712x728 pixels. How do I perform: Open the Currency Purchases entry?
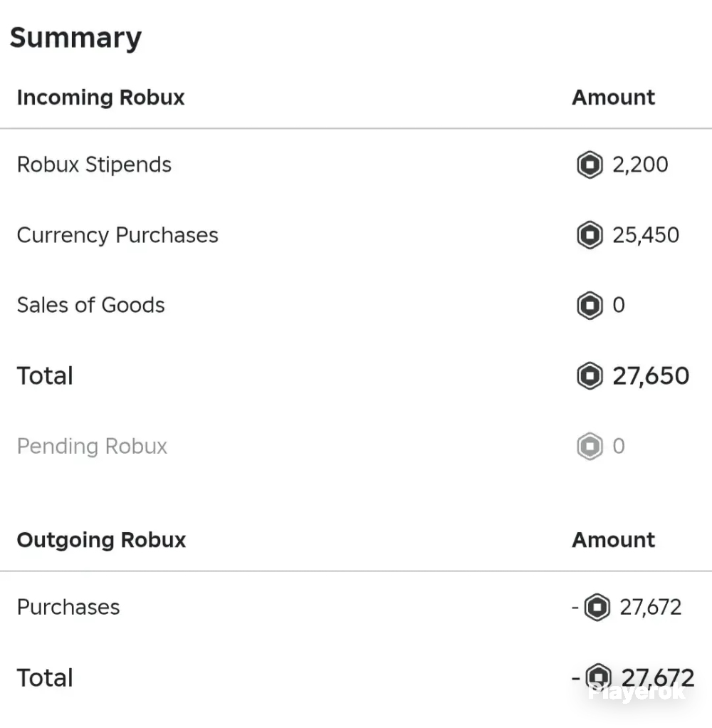click(x=356, y=235)
